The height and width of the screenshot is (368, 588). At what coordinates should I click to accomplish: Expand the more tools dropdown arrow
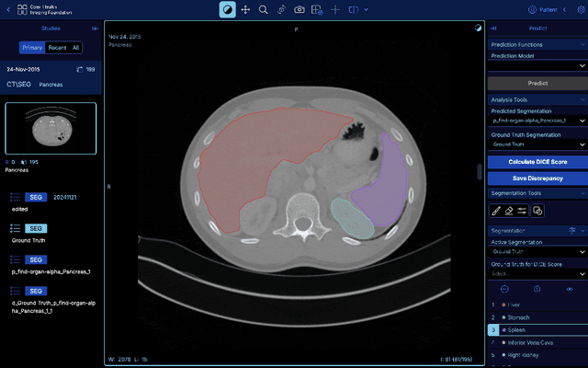(367, 10)
